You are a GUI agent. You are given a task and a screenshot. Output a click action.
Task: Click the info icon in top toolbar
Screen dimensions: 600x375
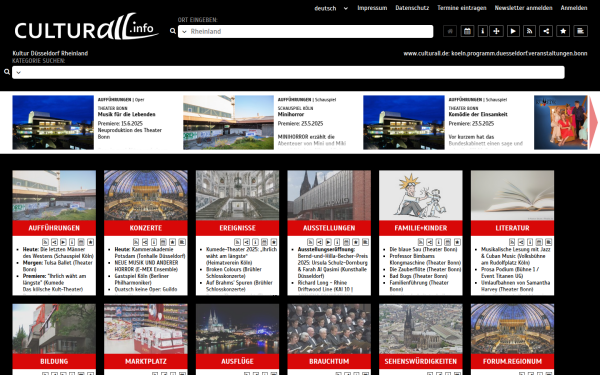pyautogui.click(x=483, y=31)
